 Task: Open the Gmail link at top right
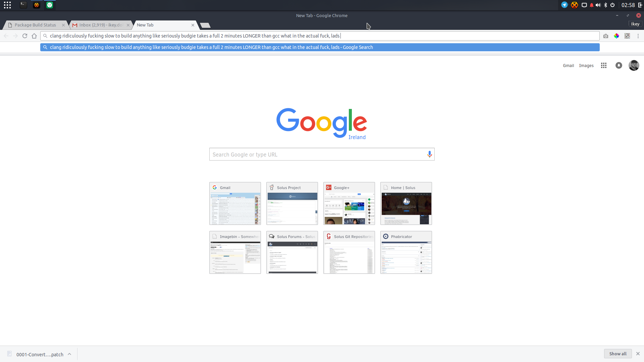[568, 66]
